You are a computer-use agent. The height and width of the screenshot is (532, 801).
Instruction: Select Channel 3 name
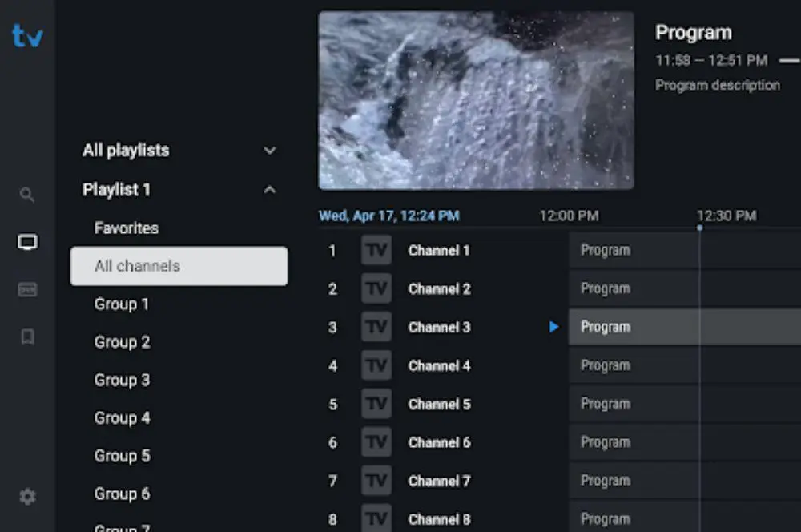[x=439, y=327]
